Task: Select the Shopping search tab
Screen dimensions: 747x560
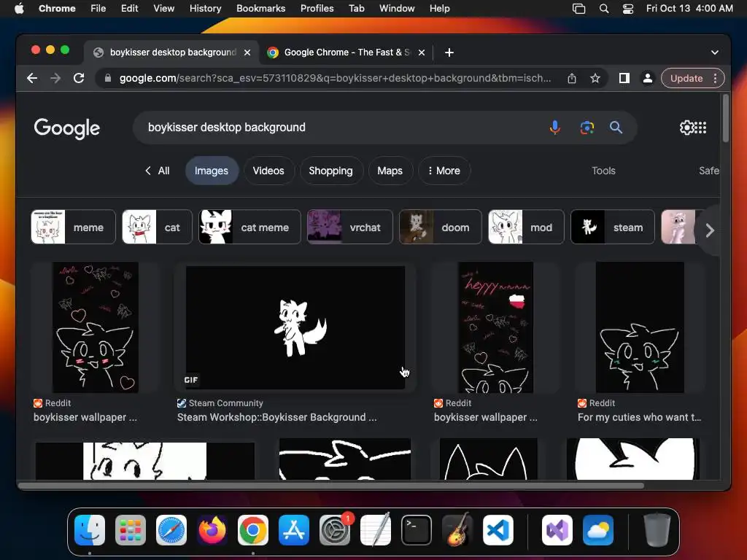Action: pyautogui.click(x=331, y=171)
